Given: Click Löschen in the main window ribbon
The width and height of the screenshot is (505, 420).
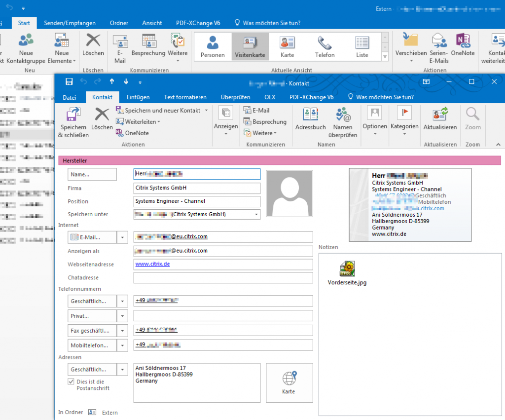Looking at the screenshot, I should click(x=93, y=44).
